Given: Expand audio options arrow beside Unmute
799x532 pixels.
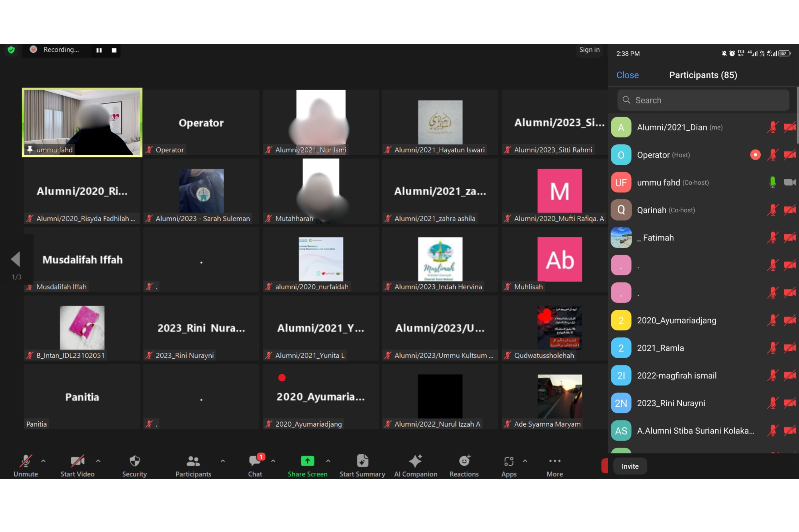Looking at the screenshot, I should point(43,461).
